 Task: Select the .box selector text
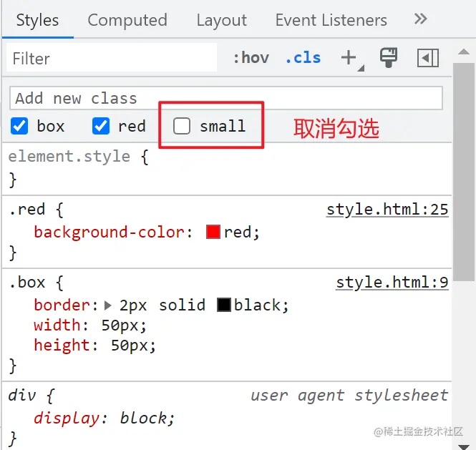click(27, 283)
